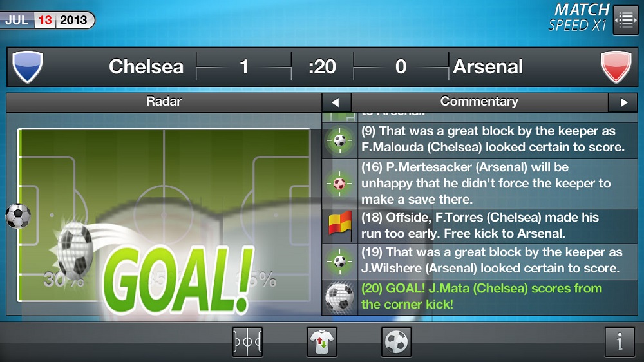This screenshot has width=644, height=362.
Task: Select the offside flag icon at minute 18
Action: click(340, 225)
